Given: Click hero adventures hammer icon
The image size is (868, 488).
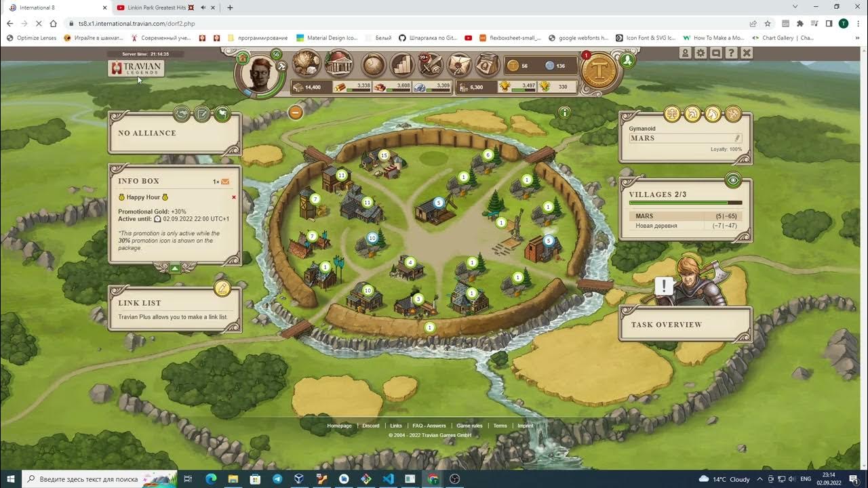Looking at the screenshot, I should click(281, 66).
